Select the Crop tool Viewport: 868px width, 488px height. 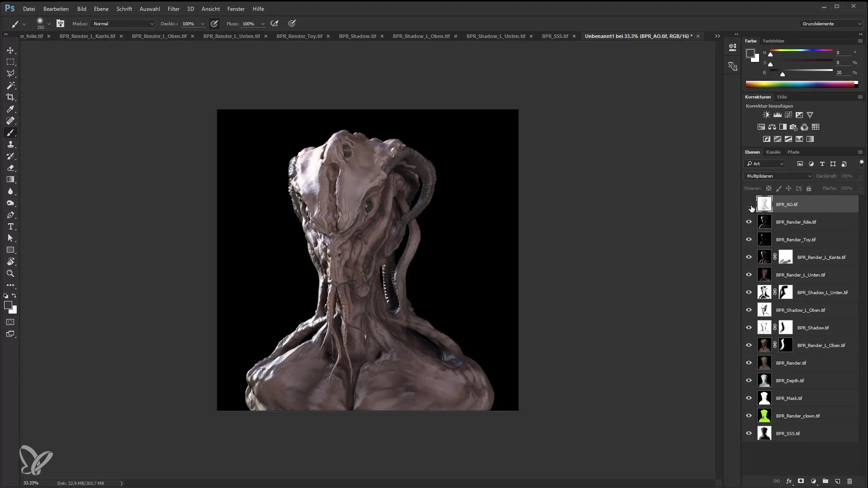click(x=11, y=97)
